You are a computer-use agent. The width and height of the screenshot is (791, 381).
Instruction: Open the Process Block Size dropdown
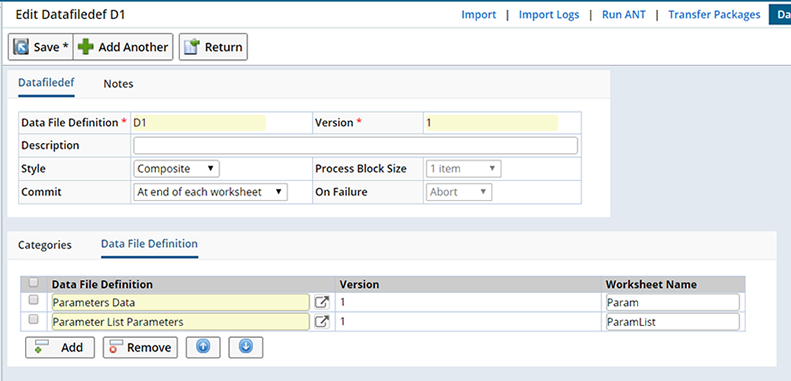click(x=464, y=169)
